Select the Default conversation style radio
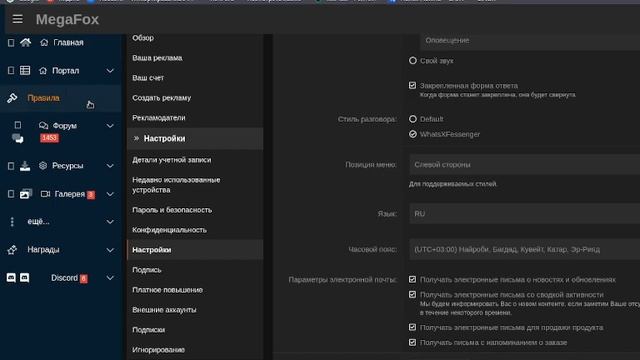Image resolution: width=640 pixels, height=360 pixels. tap(413, 119)
